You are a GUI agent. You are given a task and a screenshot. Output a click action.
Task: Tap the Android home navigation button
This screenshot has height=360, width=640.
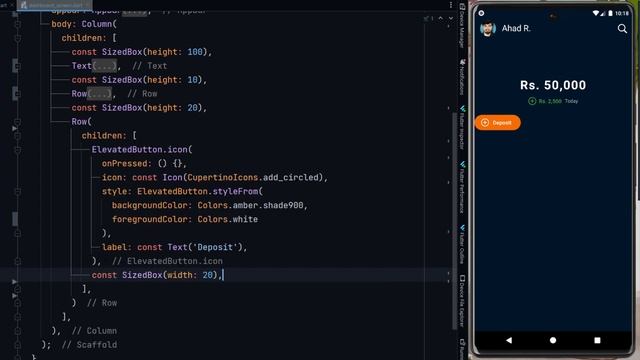[x=553, y=340]
